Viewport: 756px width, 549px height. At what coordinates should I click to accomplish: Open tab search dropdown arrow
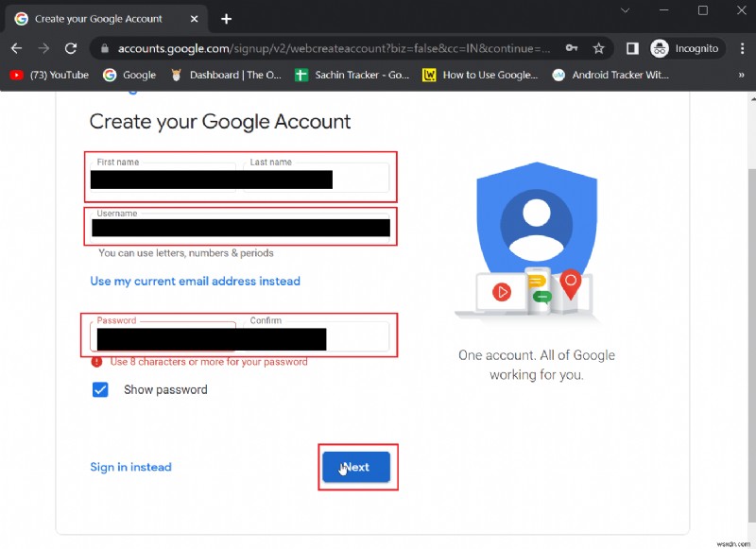pos(626,10)
